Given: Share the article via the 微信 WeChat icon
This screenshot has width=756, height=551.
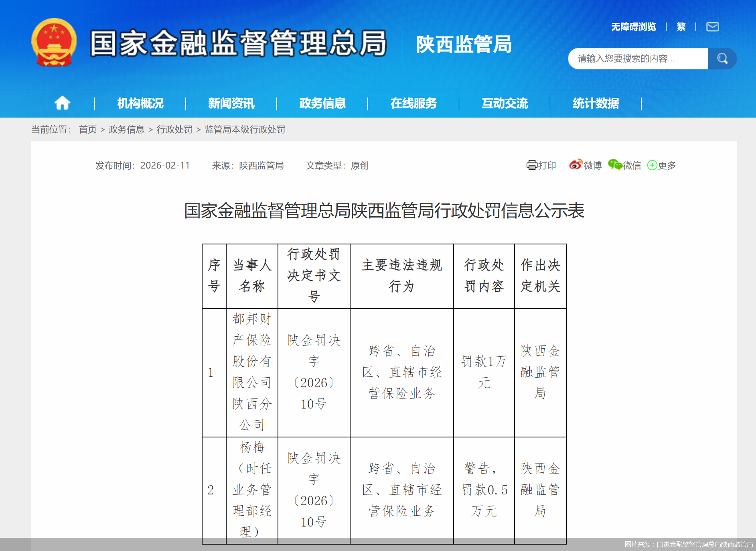Looking at the screenshot, I should tap(614, 165).
